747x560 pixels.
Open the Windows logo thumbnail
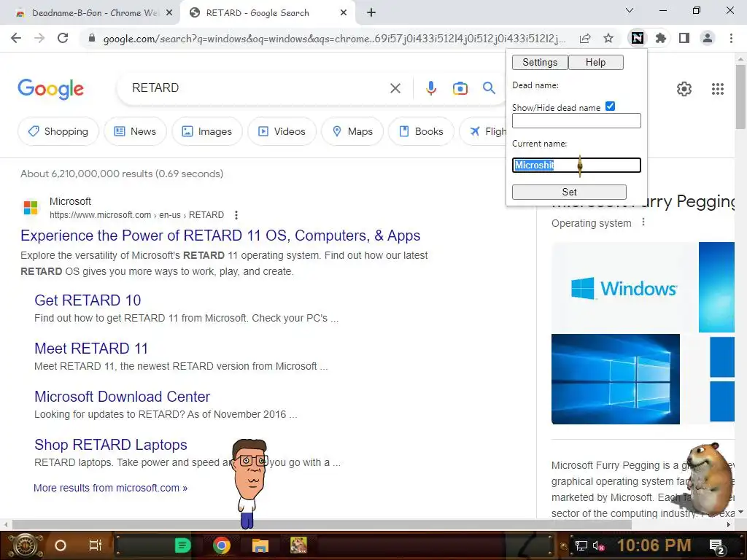[624, 287]
